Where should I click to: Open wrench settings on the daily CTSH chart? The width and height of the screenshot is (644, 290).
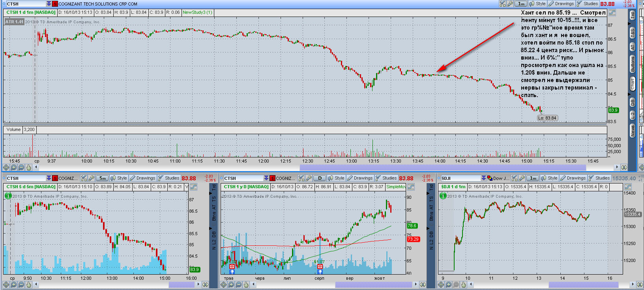click(309, 178)
